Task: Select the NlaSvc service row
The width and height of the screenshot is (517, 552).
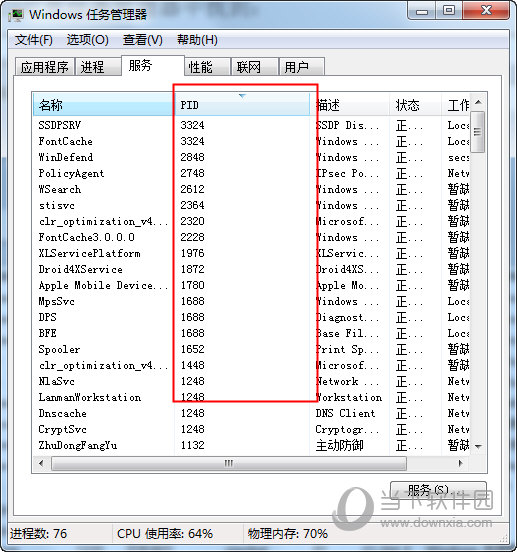Action: [x=251, y=382]
